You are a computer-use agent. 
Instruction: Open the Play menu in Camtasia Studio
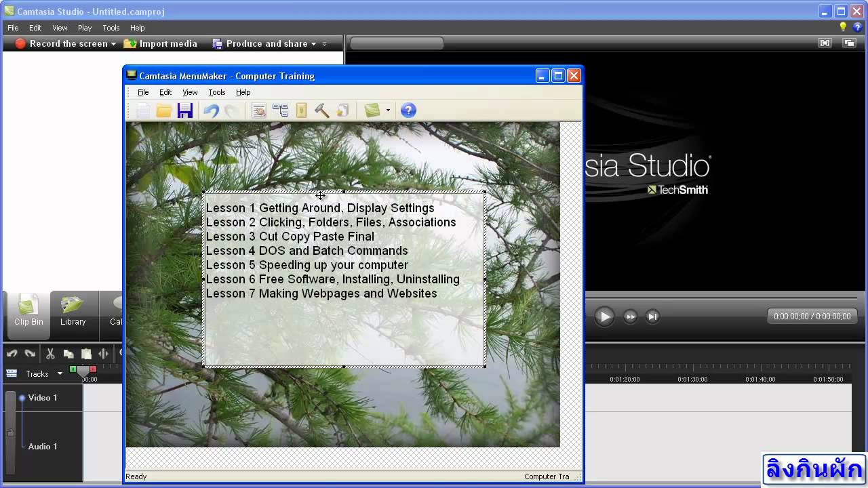tap(85, 28)
